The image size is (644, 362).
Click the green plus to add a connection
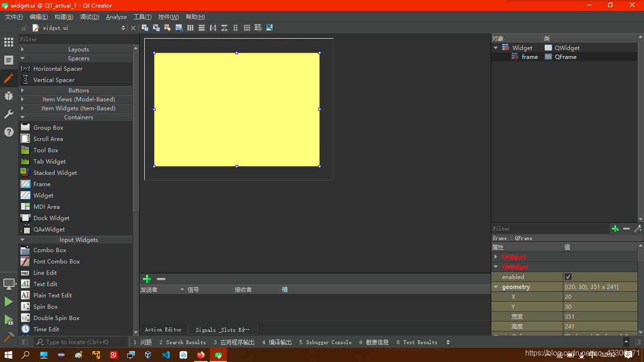(147, 279)
